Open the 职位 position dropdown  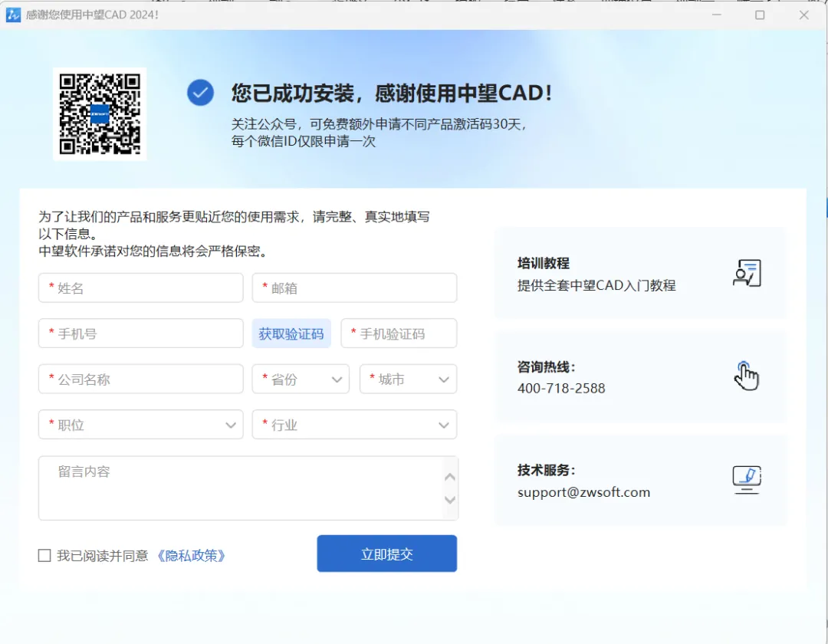tap(141, 425)
